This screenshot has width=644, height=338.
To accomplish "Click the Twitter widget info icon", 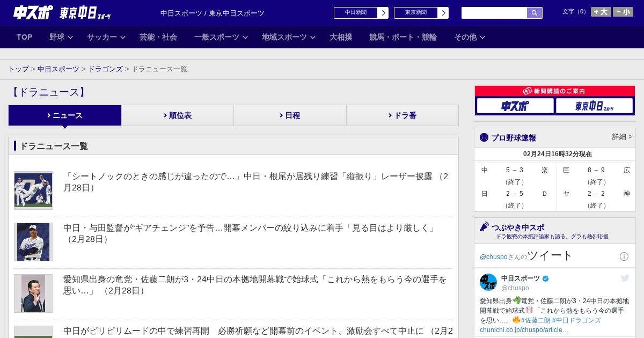I will [x=624, y=256].
